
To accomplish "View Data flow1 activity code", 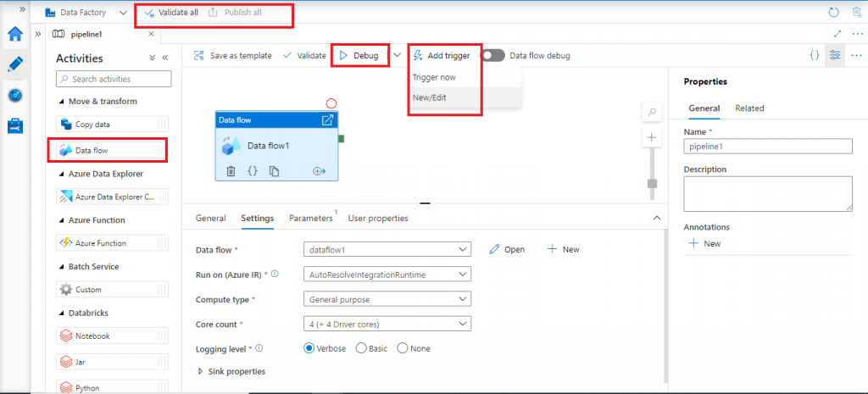I will click(253, 171).
